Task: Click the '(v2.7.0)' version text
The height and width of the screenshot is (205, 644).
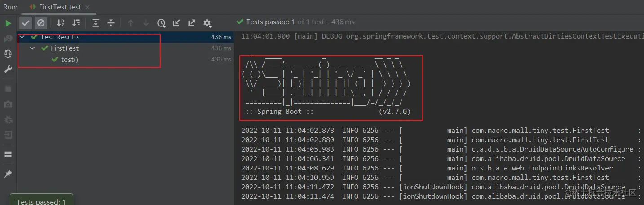Action: click(394, 111)
